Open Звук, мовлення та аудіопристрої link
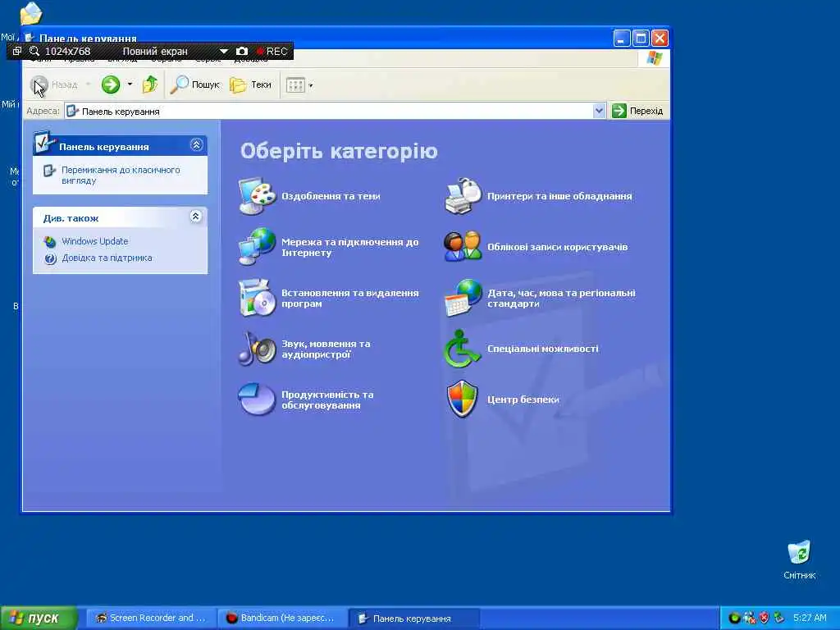Viewport: 840px width, 630px height. [x=326, y=349]
